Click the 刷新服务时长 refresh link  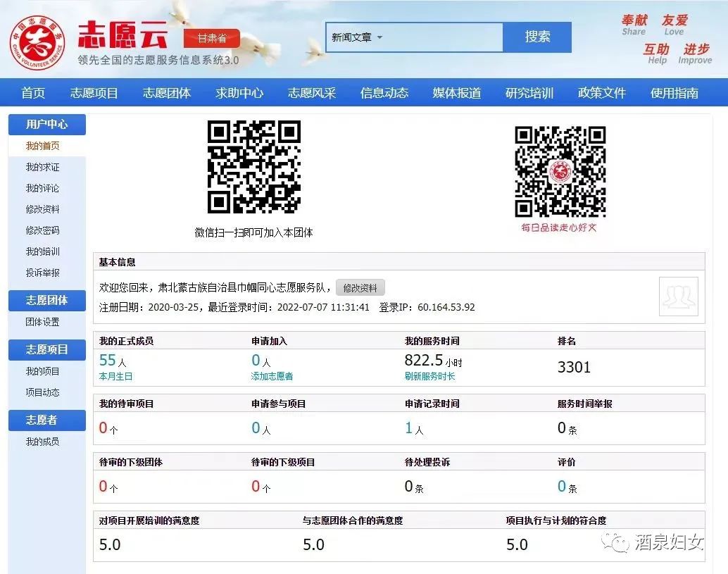(x=429, y=377)
